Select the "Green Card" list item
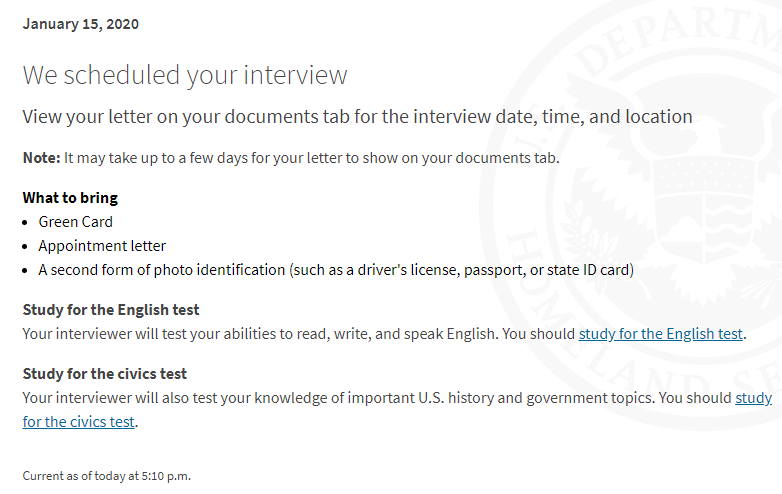This screenshot has width=782, height=494. coord(75,222)
